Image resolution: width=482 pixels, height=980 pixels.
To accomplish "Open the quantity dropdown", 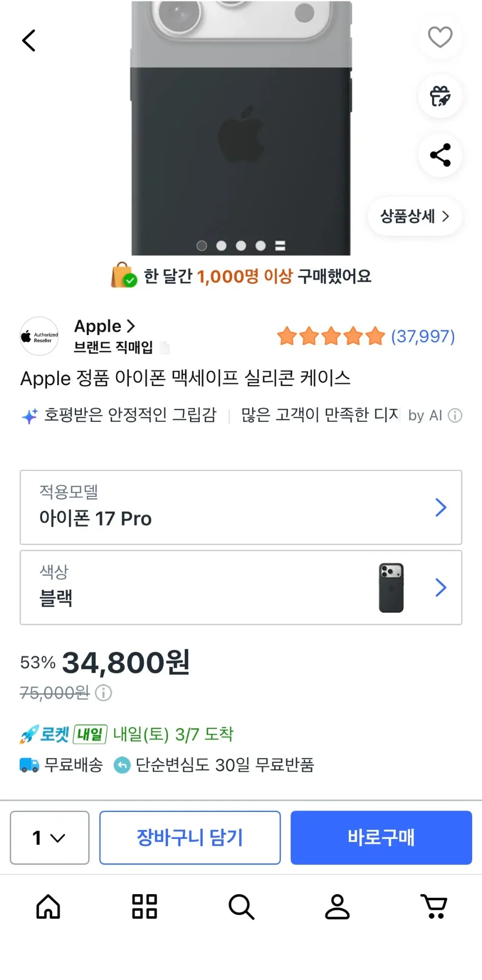I will coord(49,837).
